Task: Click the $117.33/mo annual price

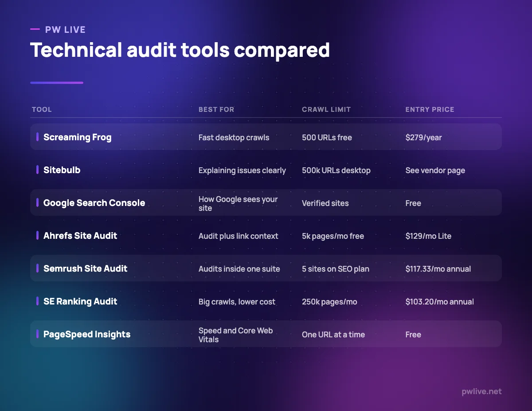Action: click(438, 269)
